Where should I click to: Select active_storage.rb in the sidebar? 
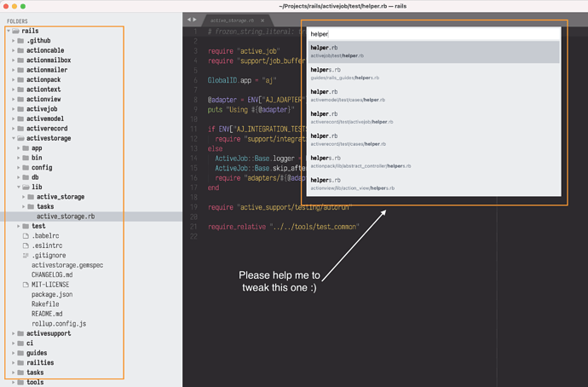tap(65, 217)
